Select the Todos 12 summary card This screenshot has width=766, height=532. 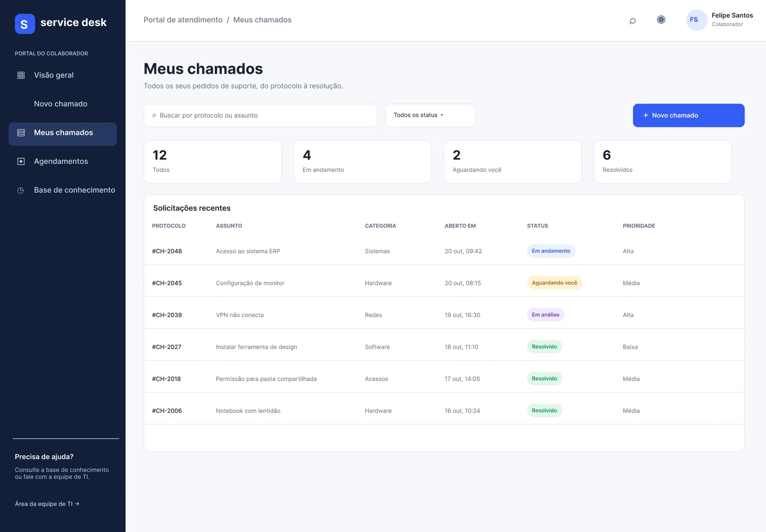click(213, 162)
